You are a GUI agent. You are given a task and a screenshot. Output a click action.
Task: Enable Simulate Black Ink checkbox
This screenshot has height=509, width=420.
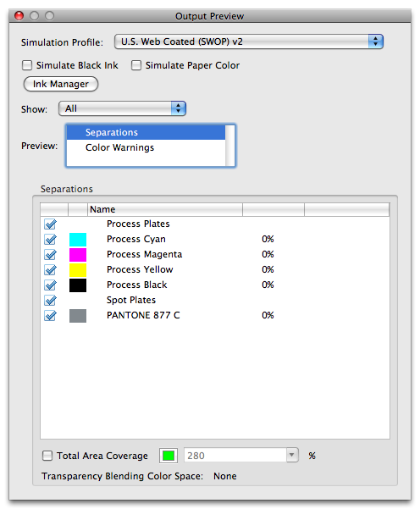pyautogui.click(x=27, y=65)
